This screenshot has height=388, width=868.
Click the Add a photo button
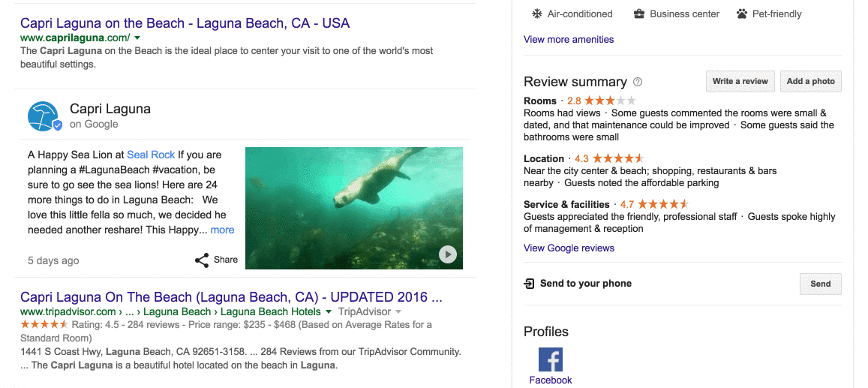[810, 81]
